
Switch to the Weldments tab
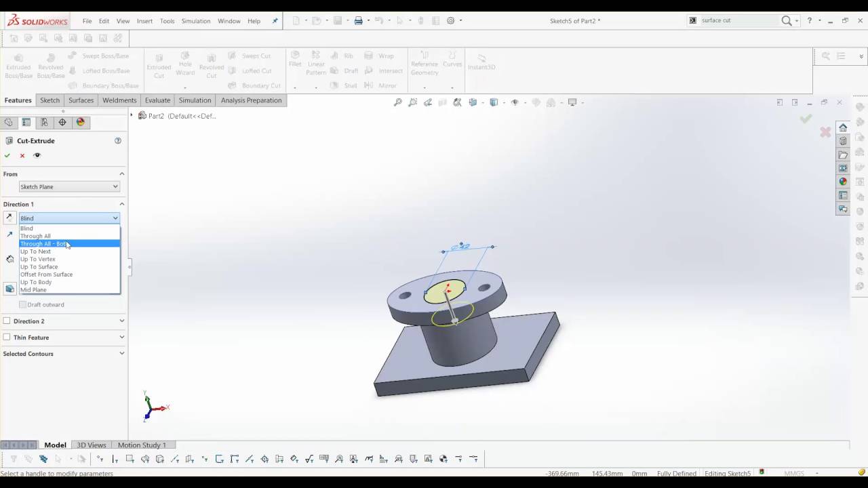[x=119, y=100]
